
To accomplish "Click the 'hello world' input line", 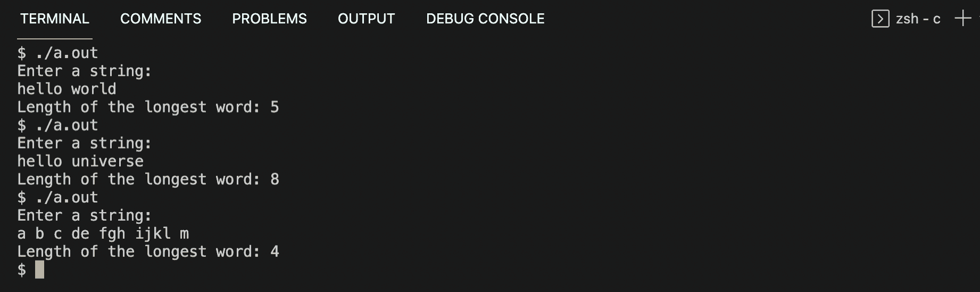I will tap(67, 89).
